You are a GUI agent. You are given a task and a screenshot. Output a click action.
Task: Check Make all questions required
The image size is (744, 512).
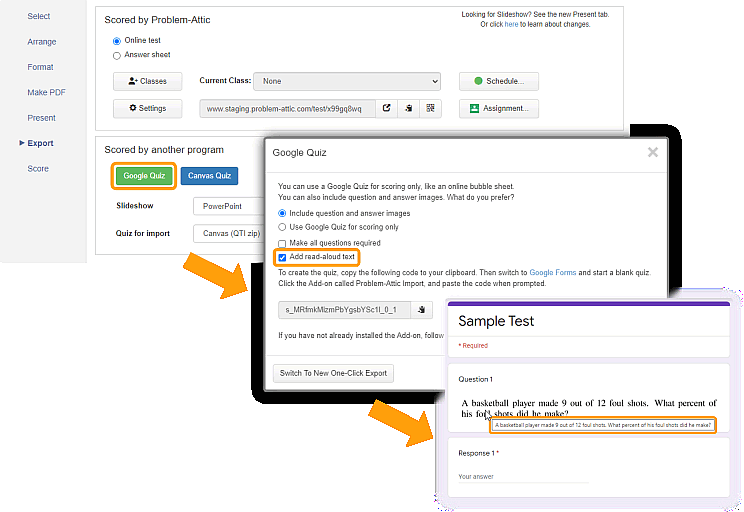pos(282,243)
